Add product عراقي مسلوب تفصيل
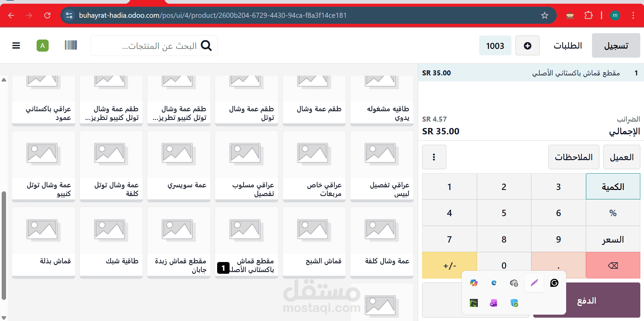644x321 pixels. (247, 166)
